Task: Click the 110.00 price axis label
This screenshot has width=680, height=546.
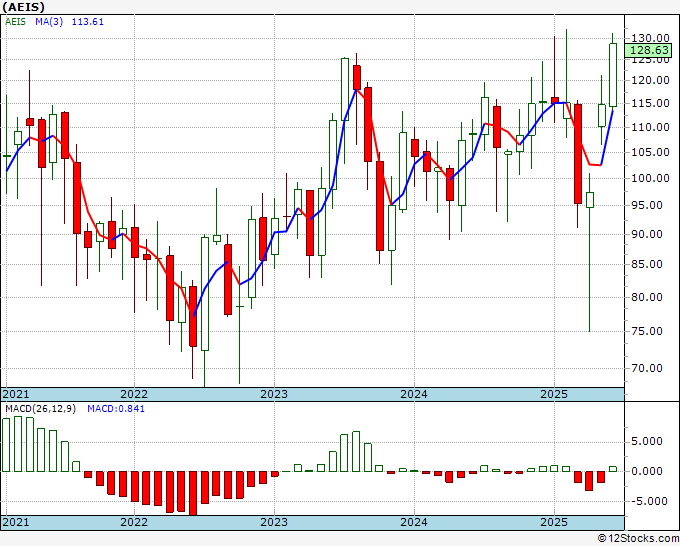Action: pos(650,127)
